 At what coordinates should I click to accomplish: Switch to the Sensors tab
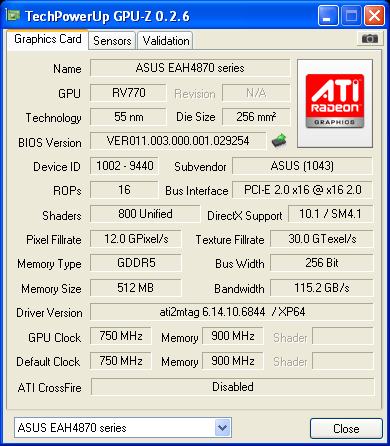pyautogui.click(x=112, y=41)
